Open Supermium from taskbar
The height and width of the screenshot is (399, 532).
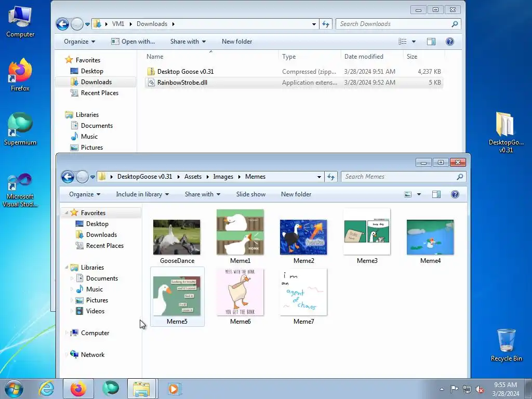111,389
